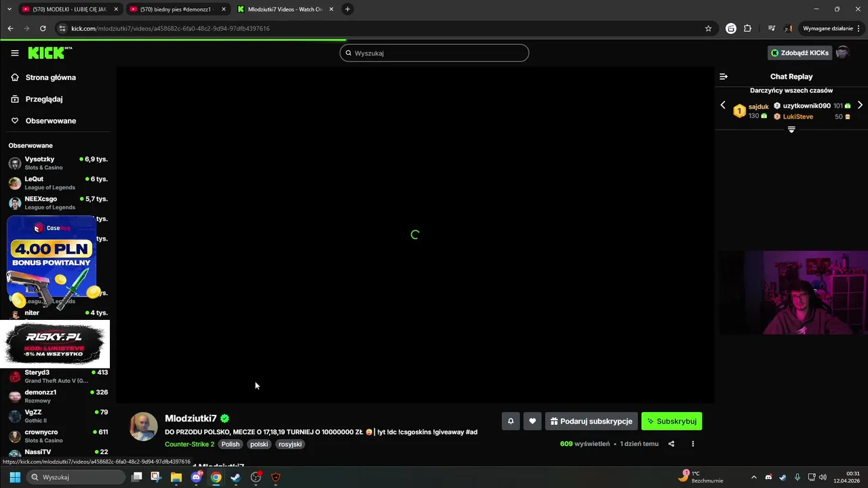This screenshot has height=488, width=868.
Task: Open Vysotzky channel from followed list
Action: [x=58, y=163]
